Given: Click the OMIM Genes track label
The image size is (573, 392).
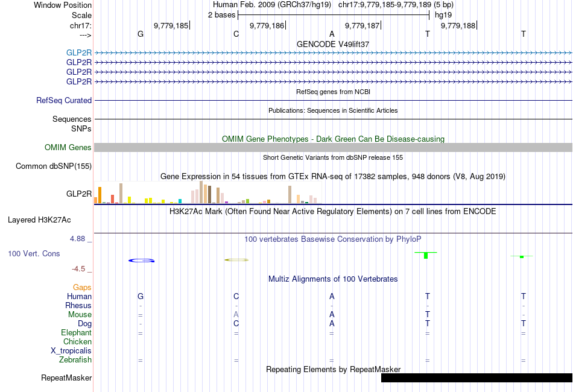Looking at the screenshot, I should [68, 147].
